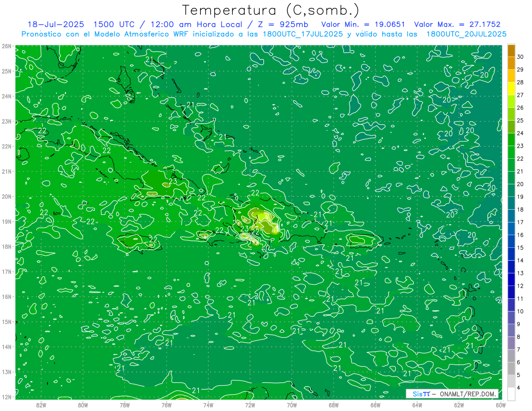Image resolution: width=532 pixels, height=411 pixels.
Task: Click colorbar label '30'
Action: point(521,57)
